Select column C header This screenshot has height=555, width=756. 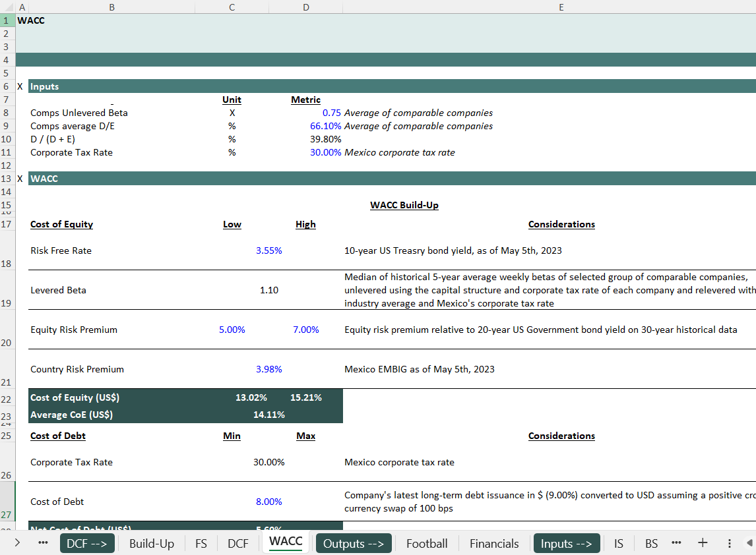[232, 7]
